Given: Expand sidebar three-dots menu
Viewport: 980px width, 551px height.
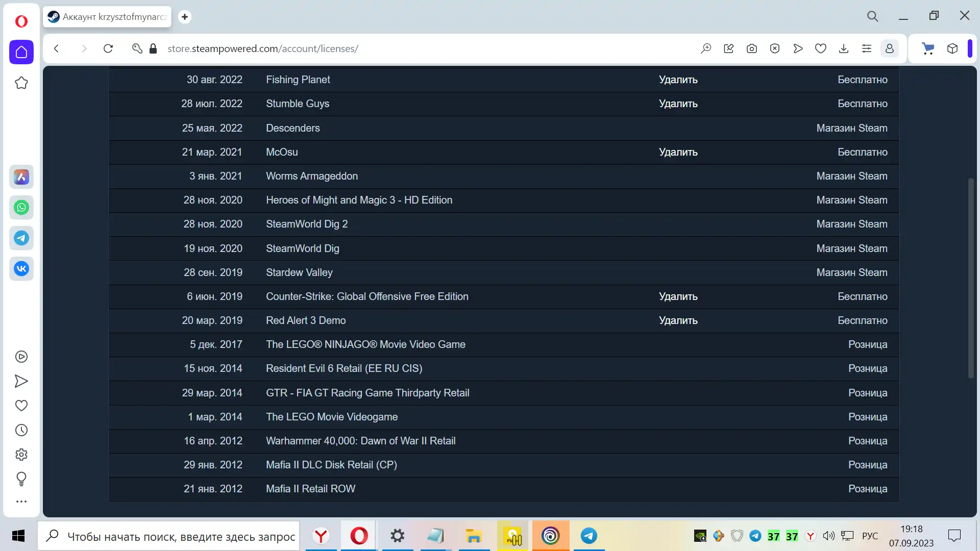Looking at the screenshot, I should (x=21, y=502).
